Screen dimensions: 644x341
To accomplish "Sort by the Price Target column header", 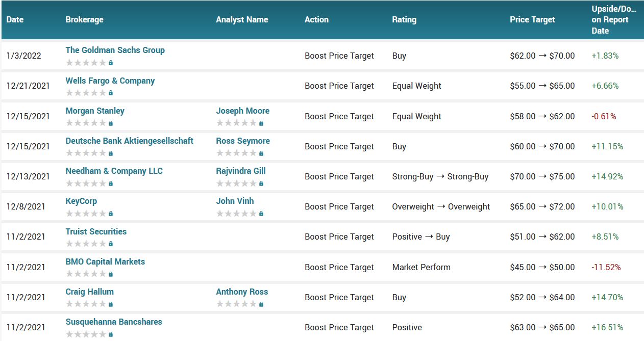I will click(532, 19).
